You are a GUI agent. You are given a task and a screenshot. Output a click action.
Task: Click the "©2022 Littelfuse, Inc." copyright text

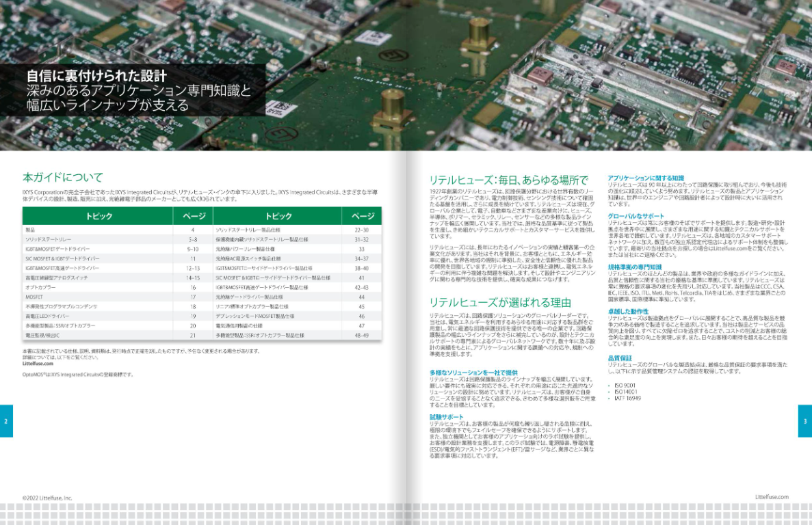pyautogui.click(x=47, y=498)
